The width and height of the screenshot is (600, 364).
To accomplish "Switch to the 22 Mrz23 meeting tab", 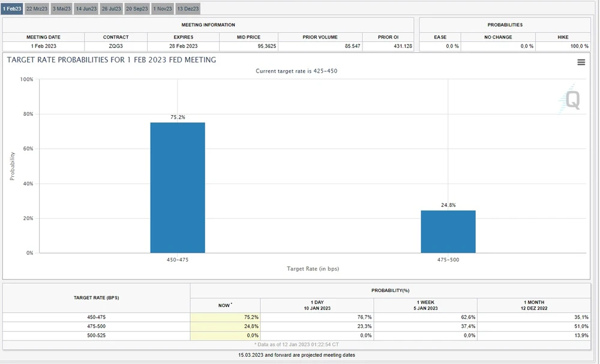I will [x=37, y=9].
